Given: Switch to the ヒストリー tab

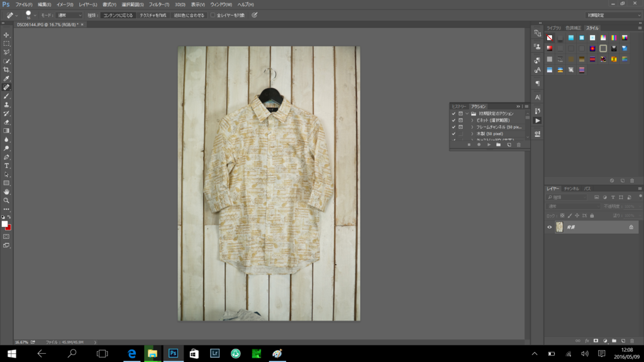Looking at the screenshot, I should (x=459, y=107).
